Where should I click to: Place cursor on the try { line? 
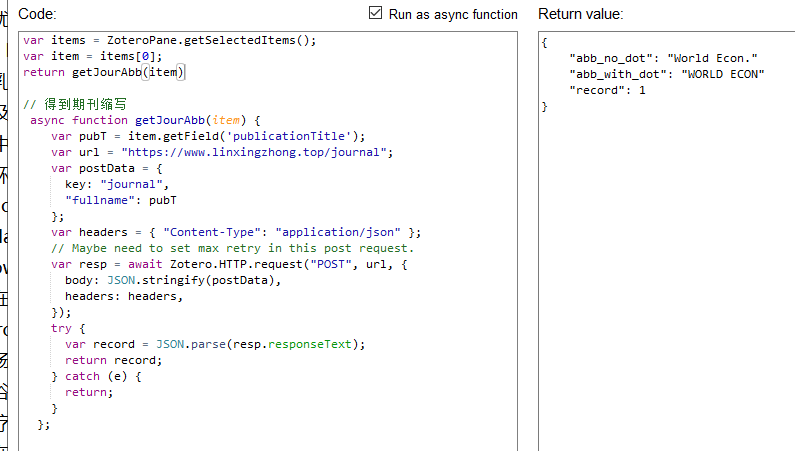(68, 328)
